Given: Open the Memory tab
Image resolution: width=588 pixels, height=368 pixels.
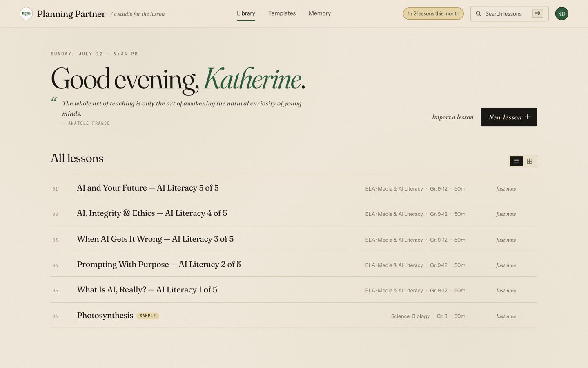Looking at the screenshot, I should (320, 13).
